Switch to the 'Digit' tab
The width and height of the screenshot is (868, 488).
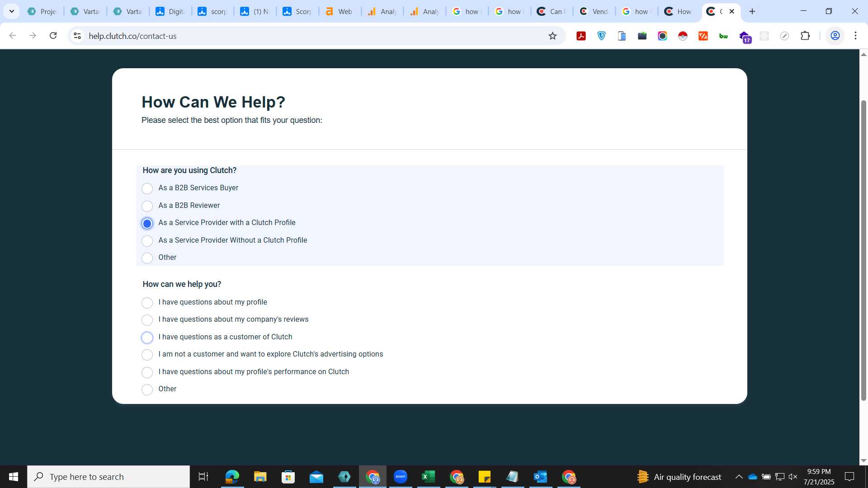coord(170,11)
